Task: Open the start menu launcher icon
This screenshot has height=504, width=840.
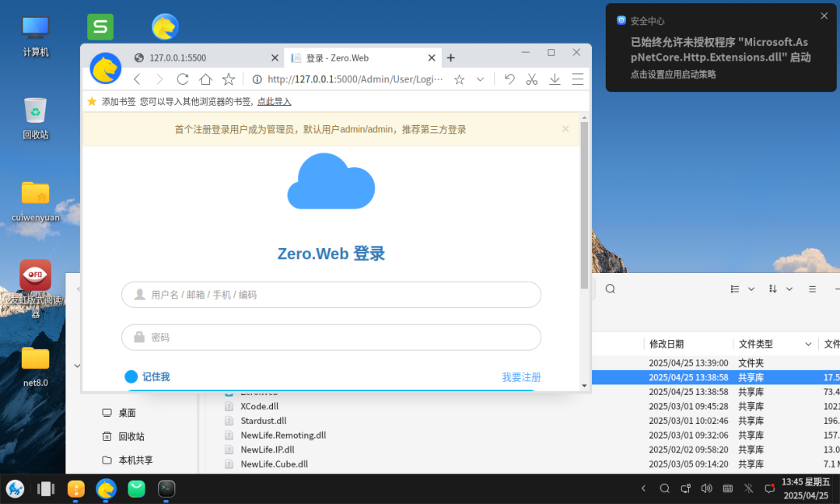Action: (x=15, y=488)
